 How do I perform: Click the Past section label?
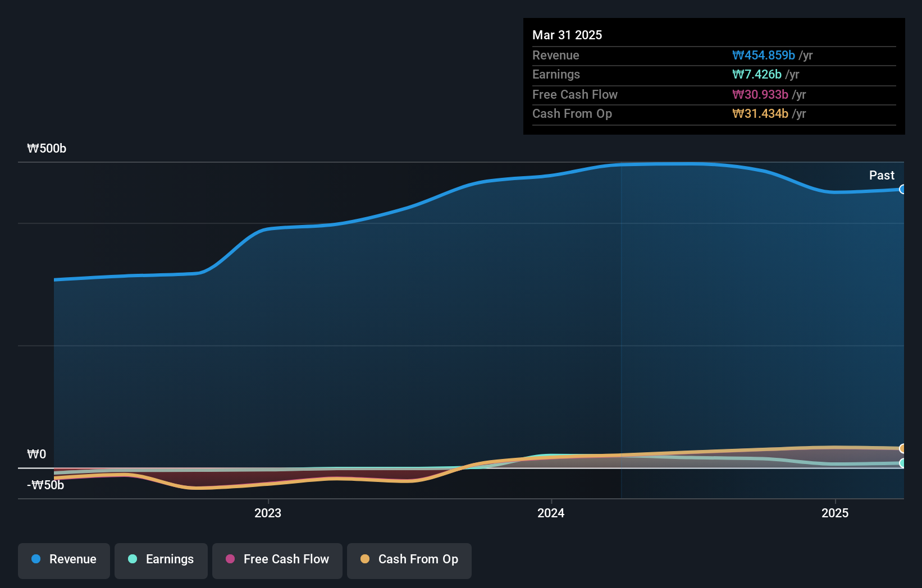point(882,175)
